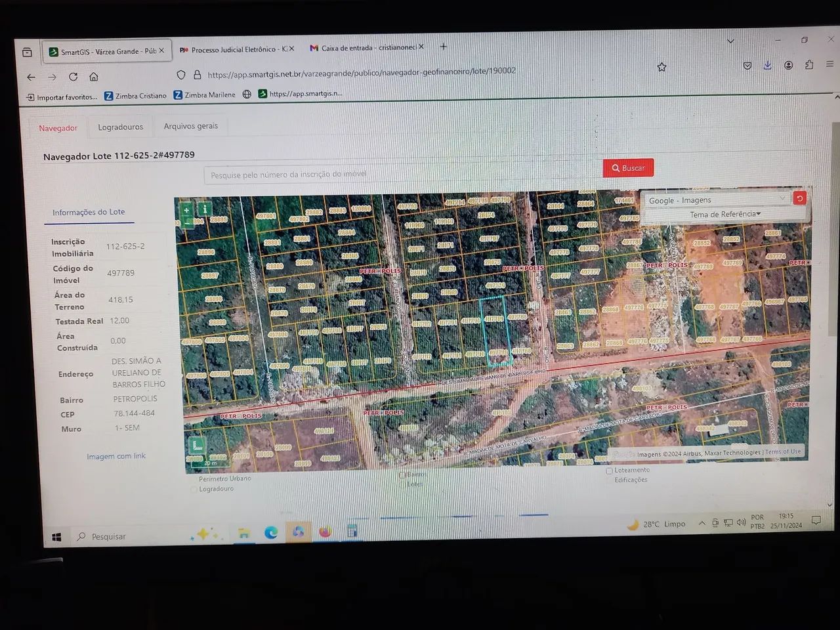The width and height of the screenshot is (840, 630).
Task: Bookmark this page with star icon
Action: pos(661,67)
